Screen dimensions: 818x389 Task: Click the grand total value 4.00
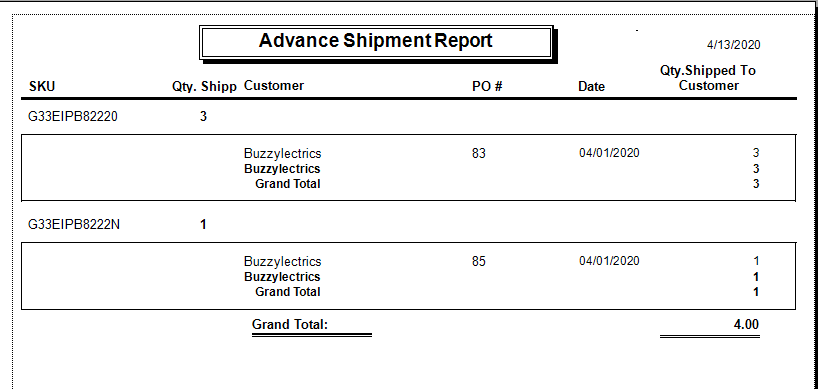tap(746, 324)
